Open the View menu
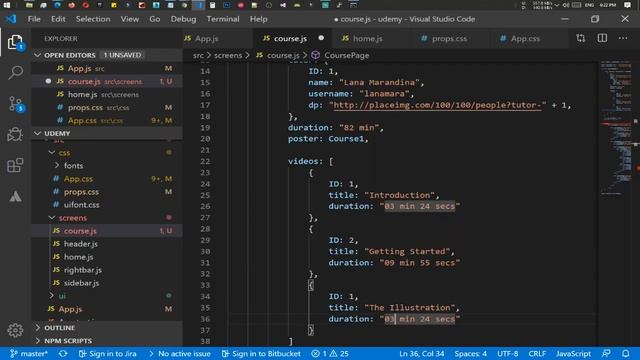This screenshot has width=640, height=360. pos(130,19)
